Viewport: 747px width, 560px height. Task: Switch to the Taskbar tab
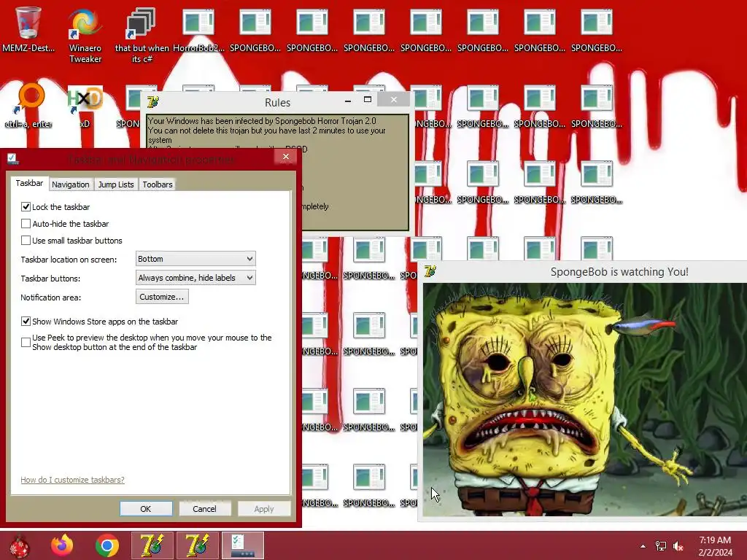point(29,183)
